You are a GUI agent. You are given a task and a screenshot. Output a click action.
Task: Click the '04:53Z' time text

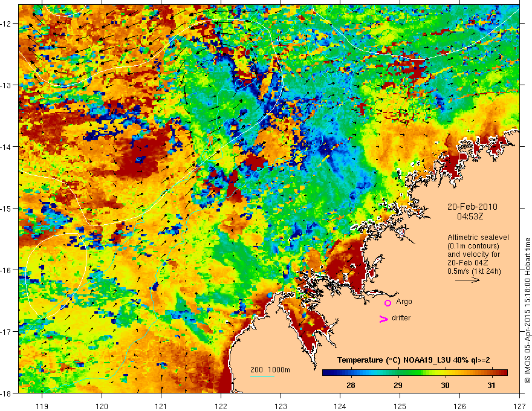pyautogui.click(x=470, y=216)
